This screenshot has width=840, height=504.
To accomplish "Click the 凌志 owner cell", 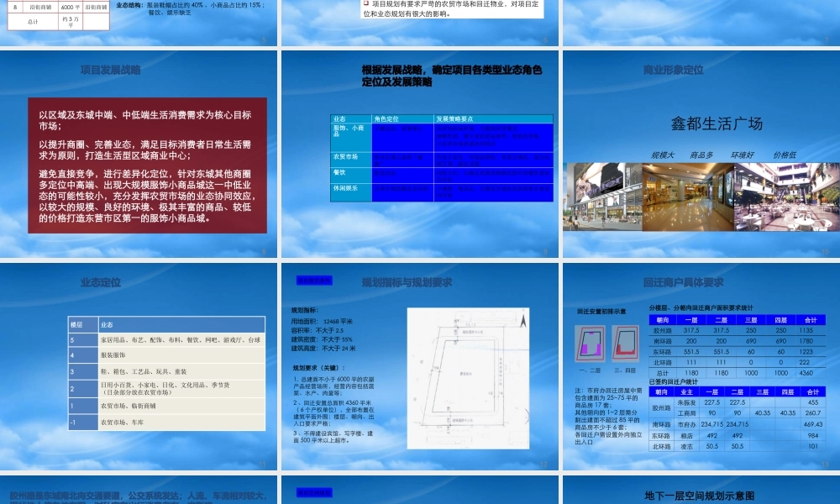I will [x=686, y=447].
